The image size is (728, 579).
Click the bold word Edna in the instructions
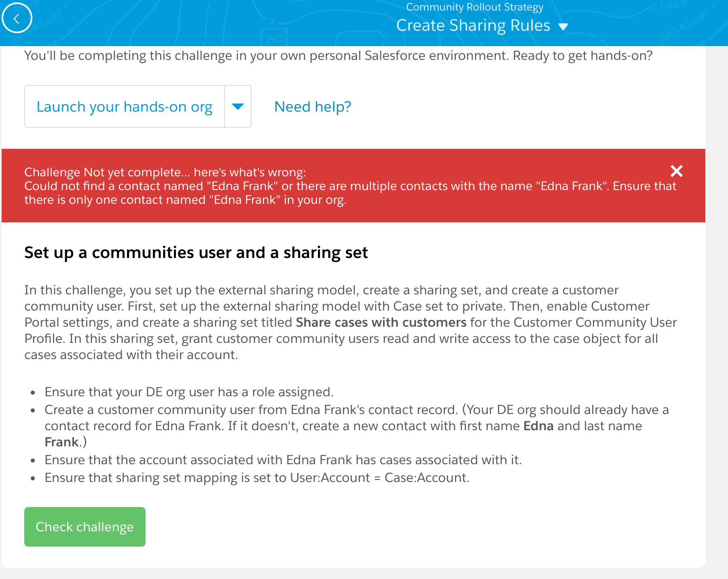tap(539, 425)
